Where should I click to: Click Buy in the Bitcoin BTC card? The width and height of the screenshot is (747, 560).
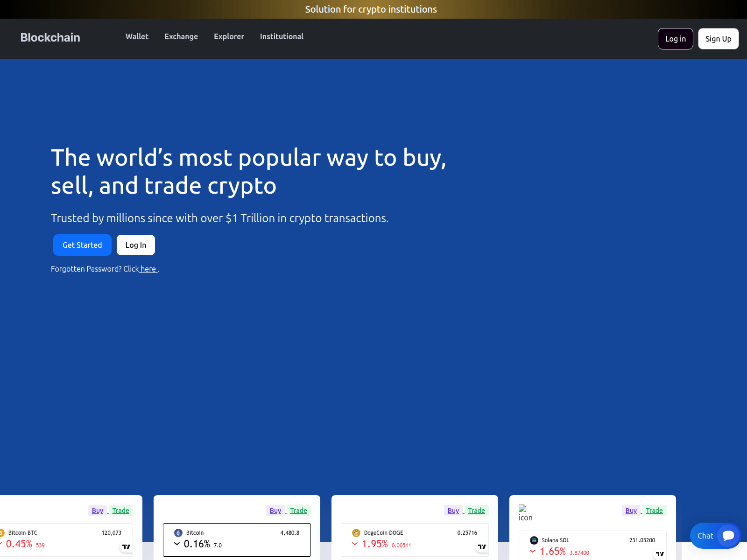tap(98, 511)
